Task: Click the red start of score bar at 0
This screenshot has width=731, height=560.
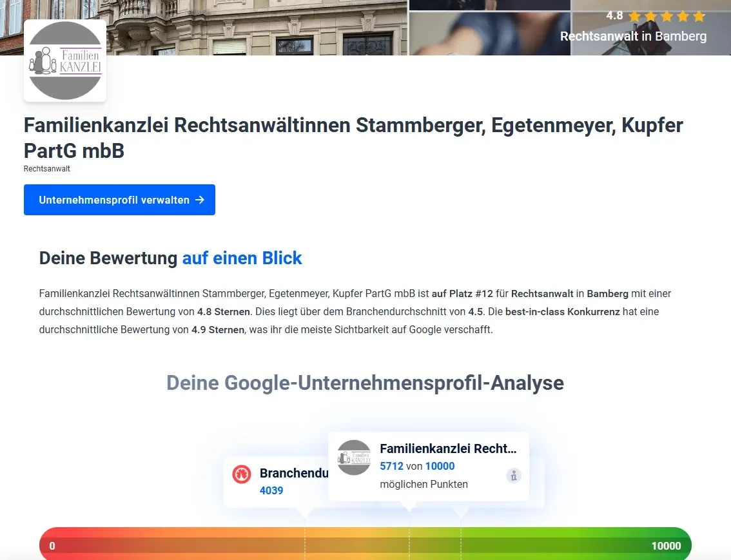Action: (52, 546)
